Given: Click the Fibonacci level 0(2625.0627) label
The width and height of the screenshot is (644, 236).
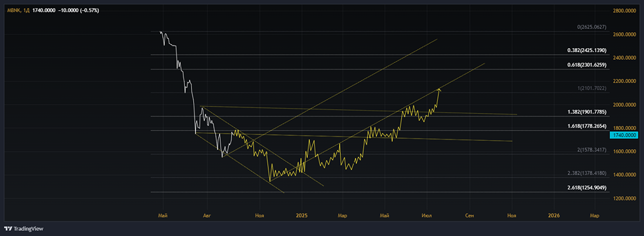Looking at the screenshot, I should coord(592,26).
